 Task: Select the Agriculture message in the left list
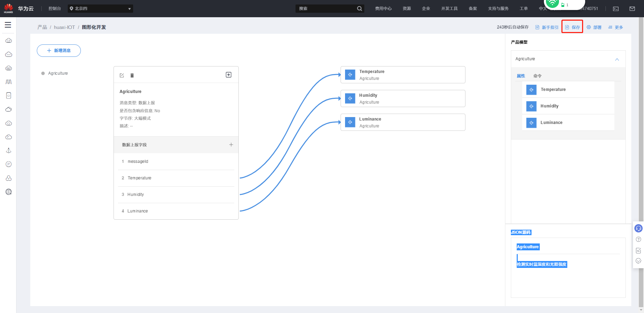(x=58, y=73)
